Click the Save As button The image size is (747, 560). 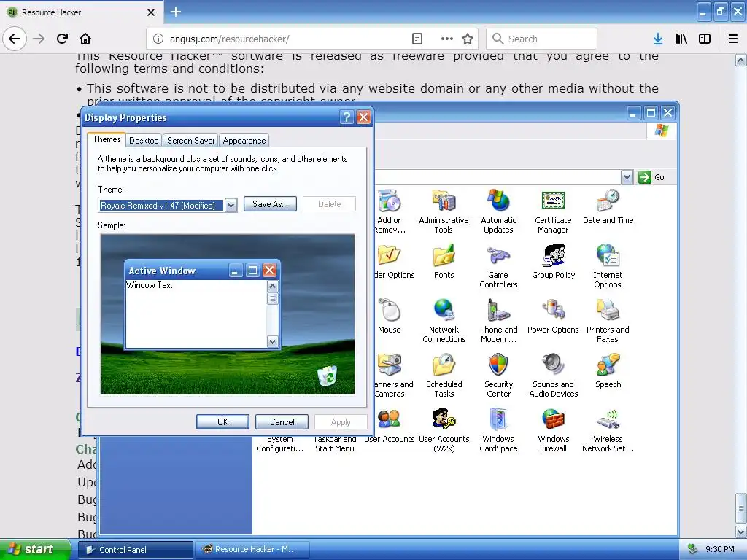tap(270, 204)
